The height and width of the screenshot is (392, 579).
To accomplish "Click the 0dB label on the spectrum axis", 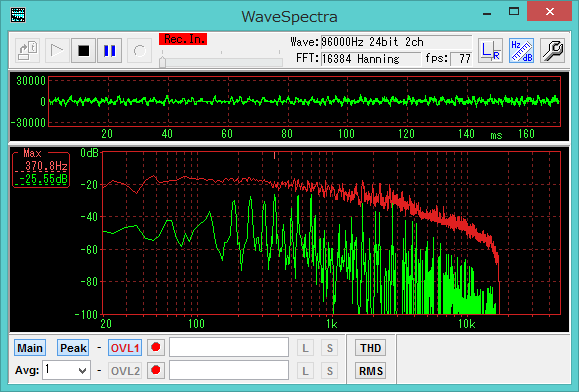I will (x=89, y=152).
